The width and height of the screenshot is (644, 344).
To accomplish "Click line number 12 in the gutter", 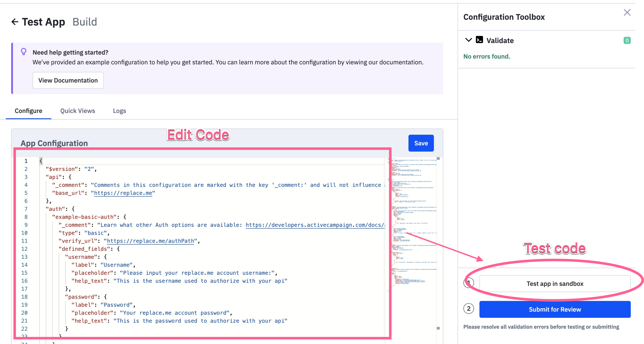I will [x=25, y=249].
